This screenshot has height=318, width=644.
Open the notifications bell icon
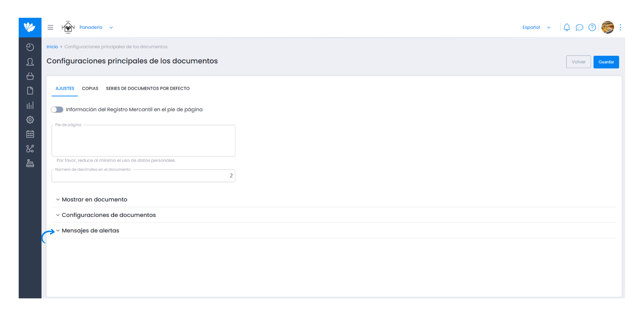point(567,27)
